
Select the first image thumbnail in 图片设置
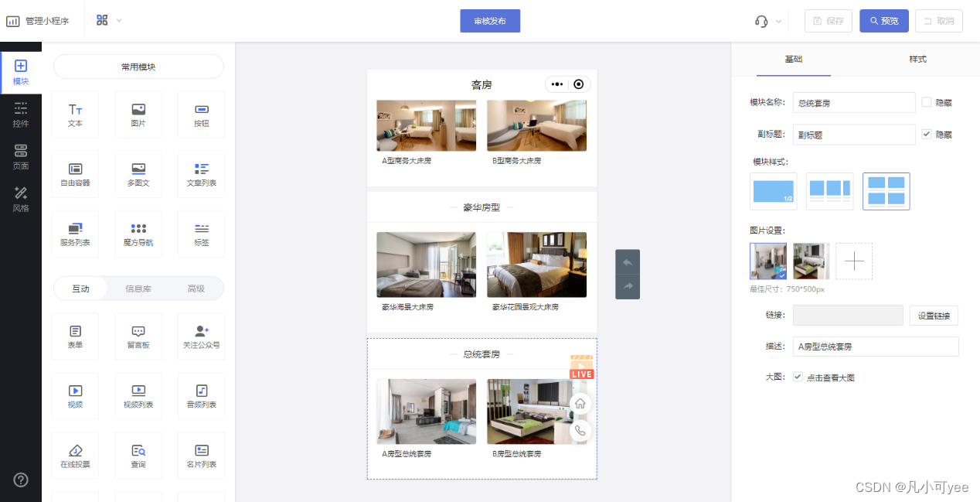(x=768, y=261)
